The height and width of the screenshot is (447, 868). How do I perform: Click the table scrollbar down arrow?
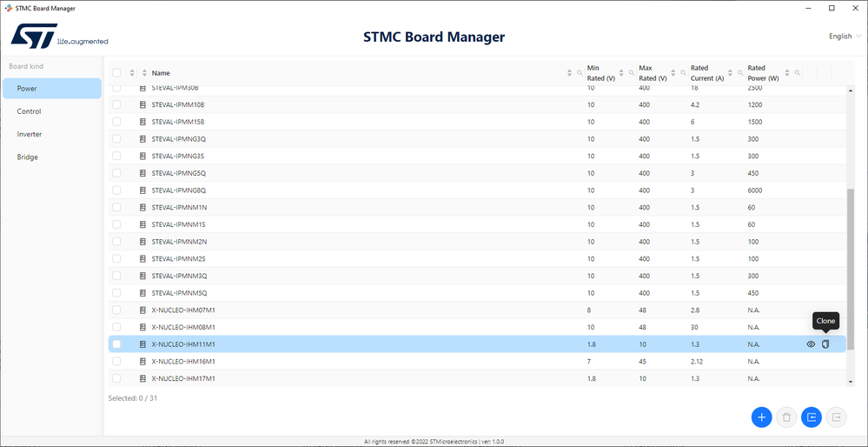(x=851, y=382)
